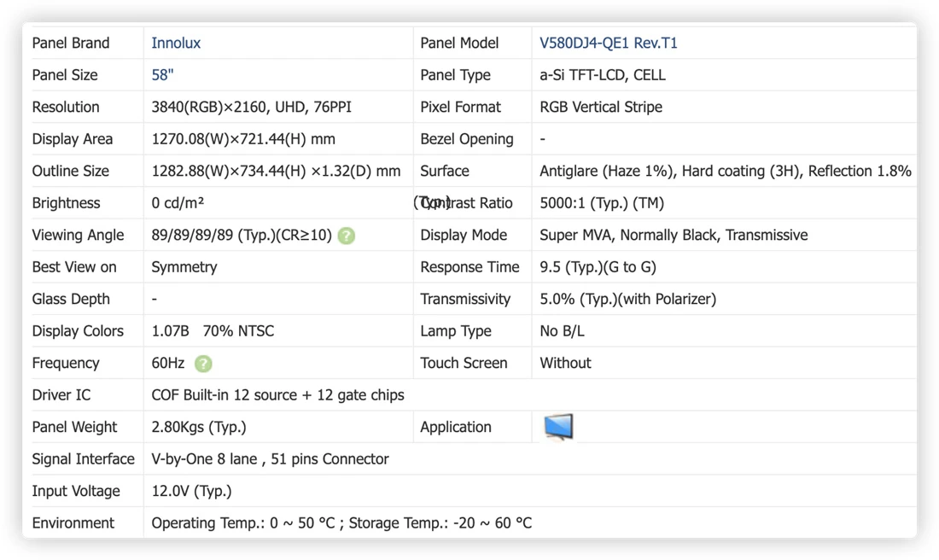This screenshot has width=939, height=560.
Task: Click the Panel Type a-Si TFT-LCD value
Action: pos(603,75)
